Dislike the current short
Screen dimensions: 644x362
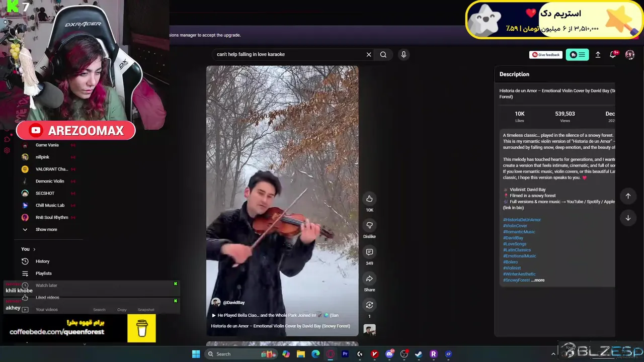pos(369,225)
